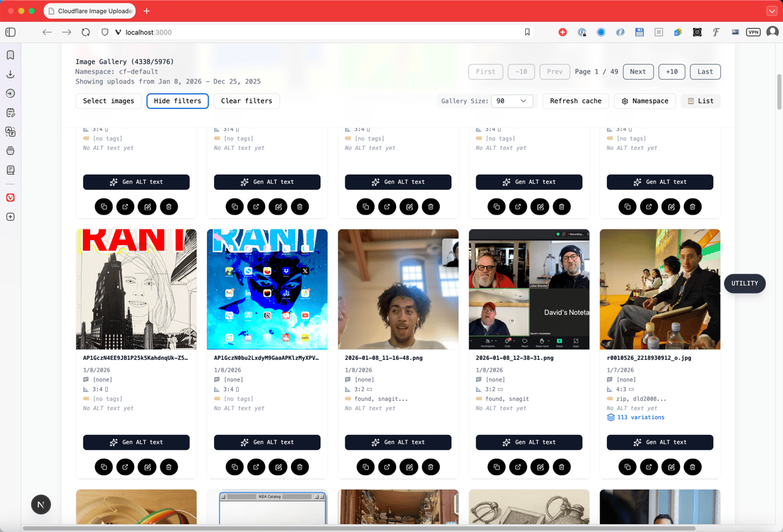Click the copy icon under AP1GczN0bu2LxdyM9GaaAPKlzMyXPV
The height and width of the screenshot is (532, 783).
pyautogui.click(x=234, y=467)
